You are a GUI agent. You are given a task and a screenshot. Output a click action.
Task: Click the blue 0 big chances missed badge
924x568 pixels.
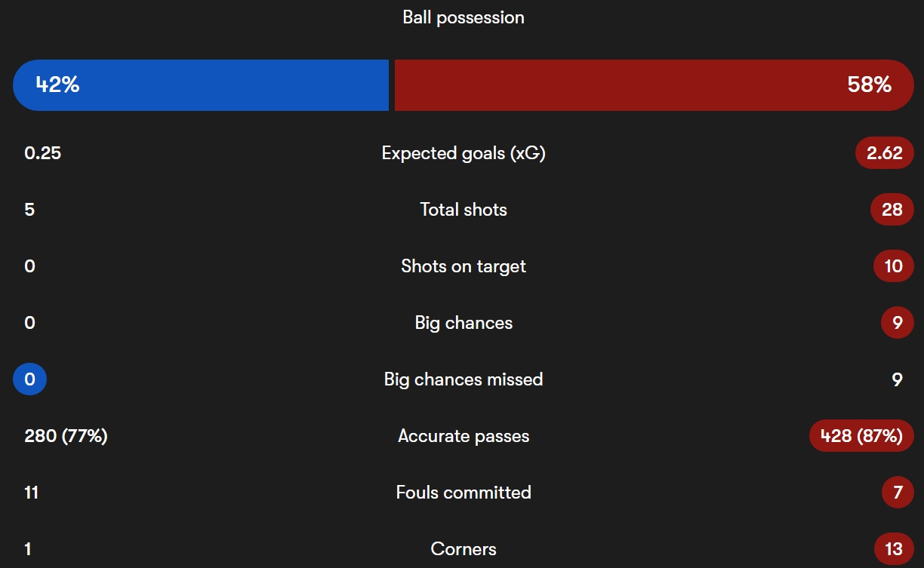(29, 379)
